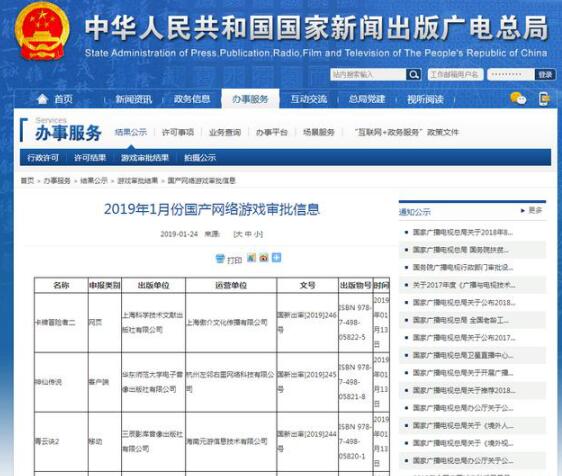Click the home icon beside 首页
Screen dimensions: 562x476
42,99
